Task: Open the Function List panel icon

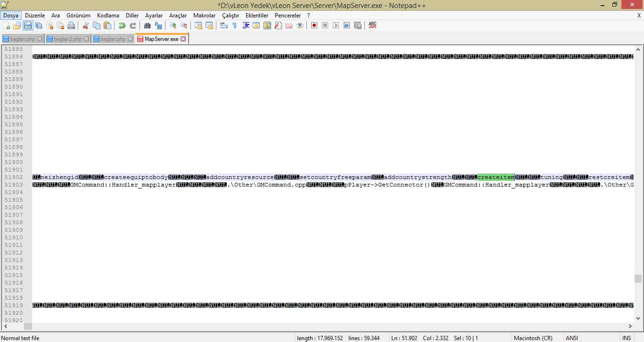Action: point(278,25)
